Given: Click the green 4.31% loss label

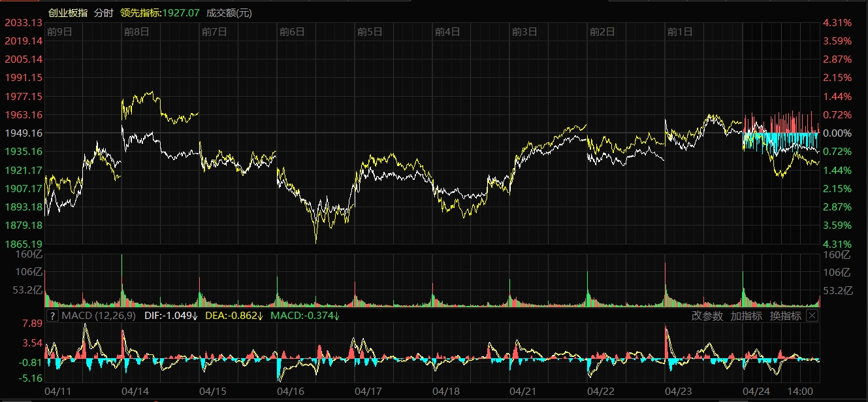Looking at the screenshot, I should click(x=838, y=243).
